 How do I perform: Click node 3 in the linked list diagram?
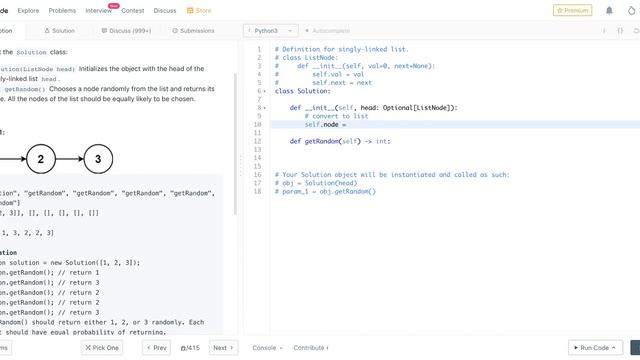pyautogui.click(x=98, y=159)
